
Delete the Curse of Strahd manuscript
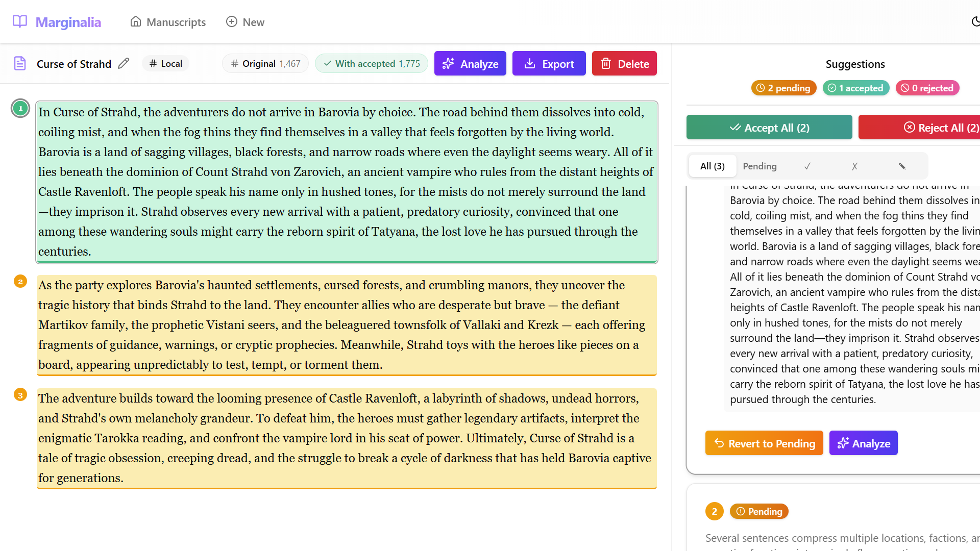tap(624, 63)
